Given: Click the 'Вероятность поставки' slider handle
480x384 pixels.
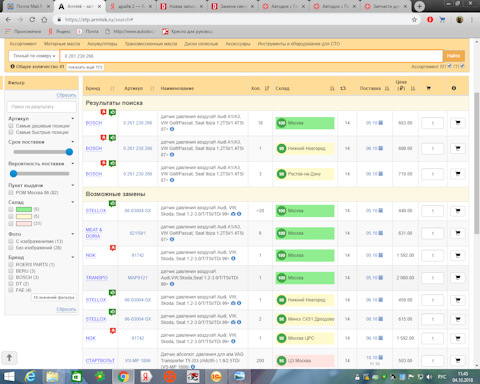Looking at the screenshot, I should [x=13, y=173].
